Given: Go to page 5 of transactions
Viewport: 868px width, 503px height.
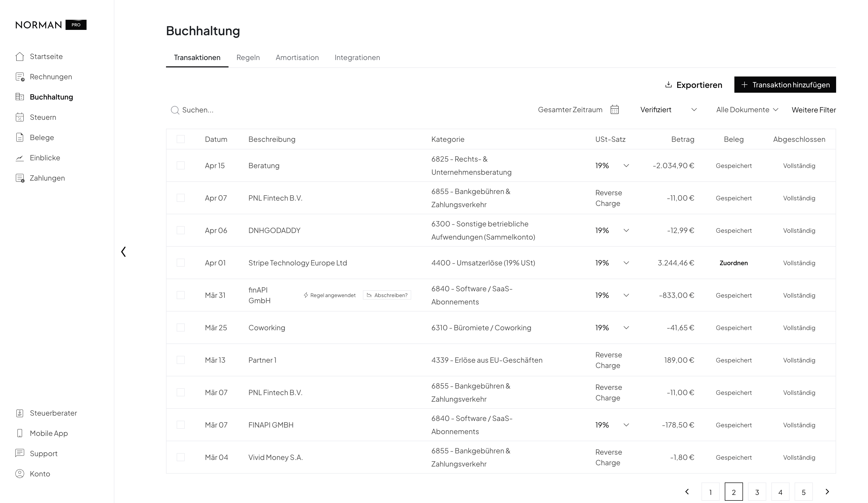Looking at the screenshot, I should (x=803, y=492).
